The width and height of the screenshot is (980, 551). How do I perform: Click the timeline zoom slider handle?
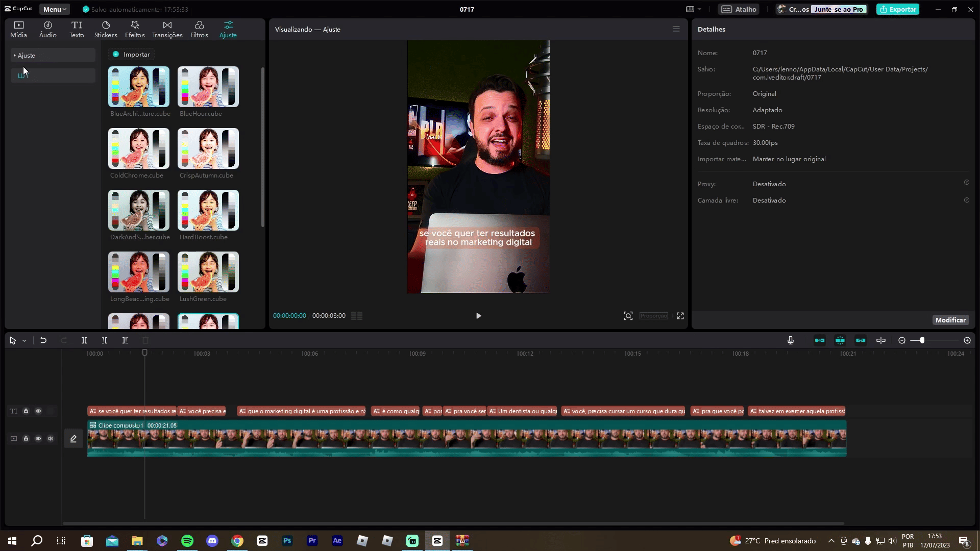click(922, 340)
